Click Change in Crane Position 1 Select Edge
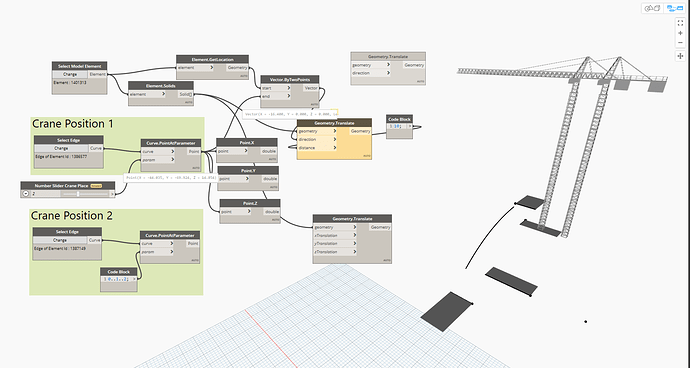This screenshot has height=368, width=690. coord(61,148)
